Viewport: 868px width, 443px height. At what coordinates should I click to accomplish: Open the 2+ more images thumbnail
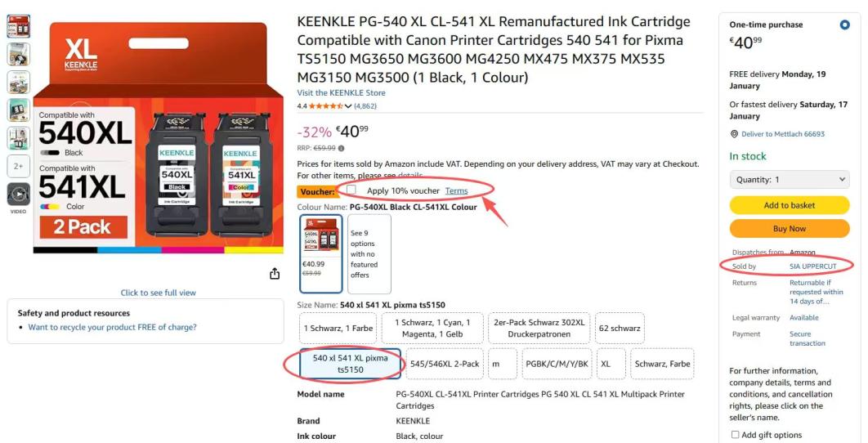coord(18,166)
